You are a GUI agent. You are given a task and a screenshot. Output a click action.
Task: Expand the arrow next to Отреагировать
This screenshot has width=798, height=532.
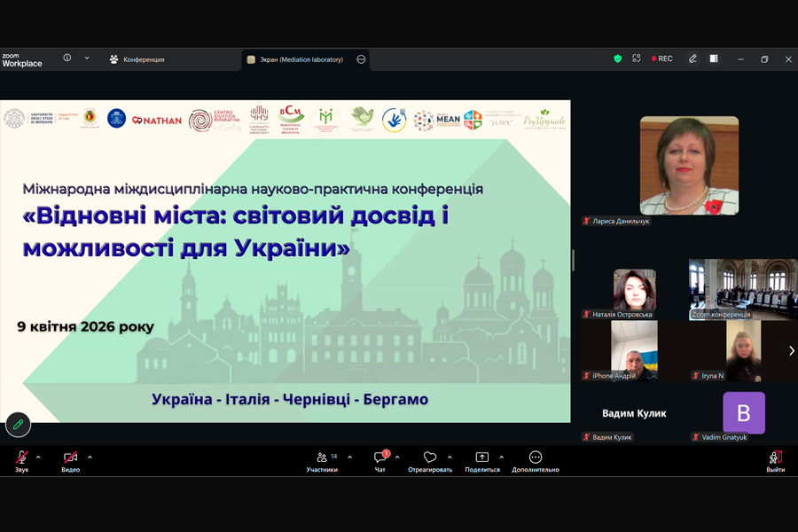click(450, 458)
